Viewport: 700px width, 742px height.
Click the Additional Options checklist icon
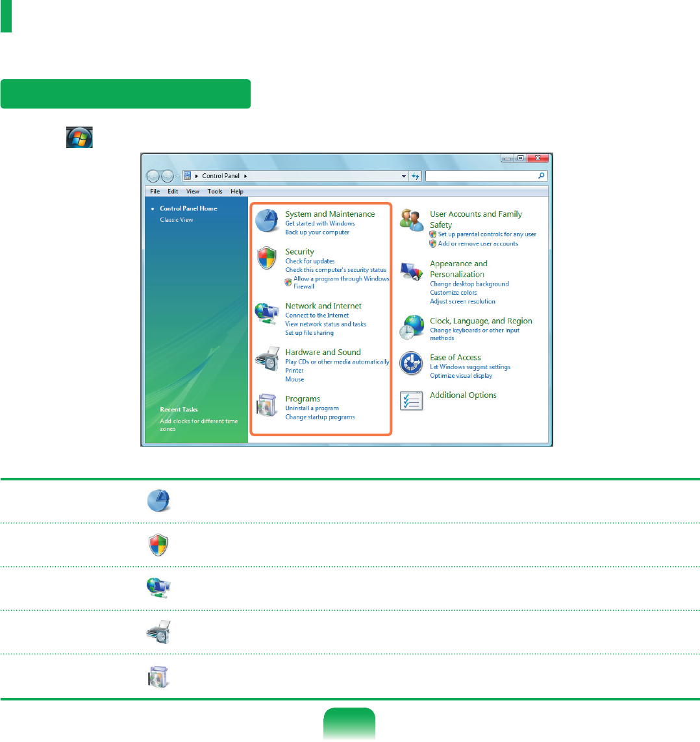411,401
